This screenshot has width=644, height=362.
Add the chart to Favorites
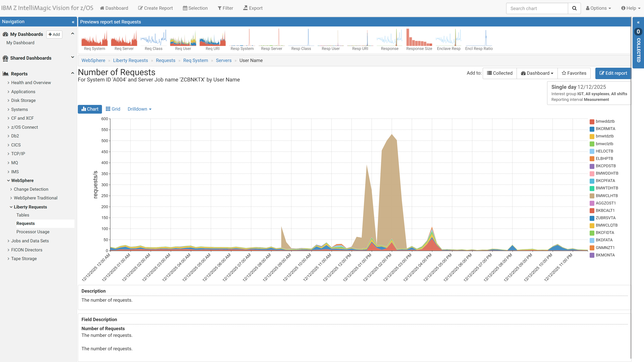click(574, 73)
